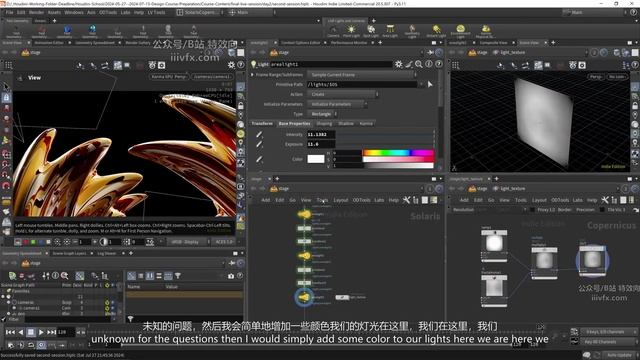This screenshot has height=360, width=640.
Task: Open Karma XPU renderer viewport dropdown
Action: click(x=169, y=76)
